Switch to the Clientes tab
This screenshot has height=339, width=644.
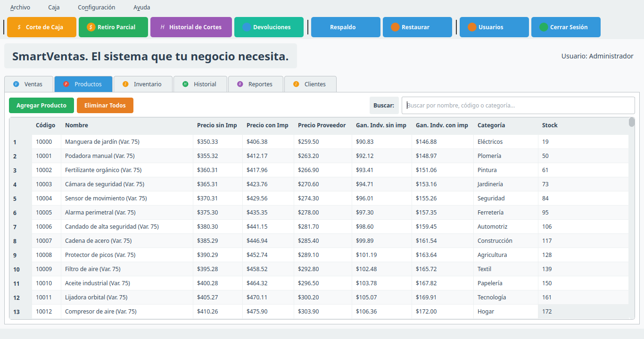point(310,84)
